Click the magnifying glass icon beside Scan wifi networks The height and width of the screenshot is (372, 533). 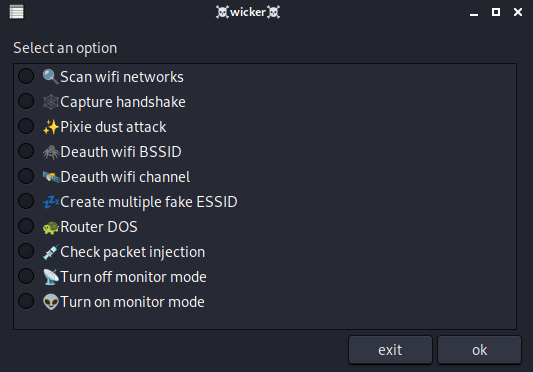[51, 77]
